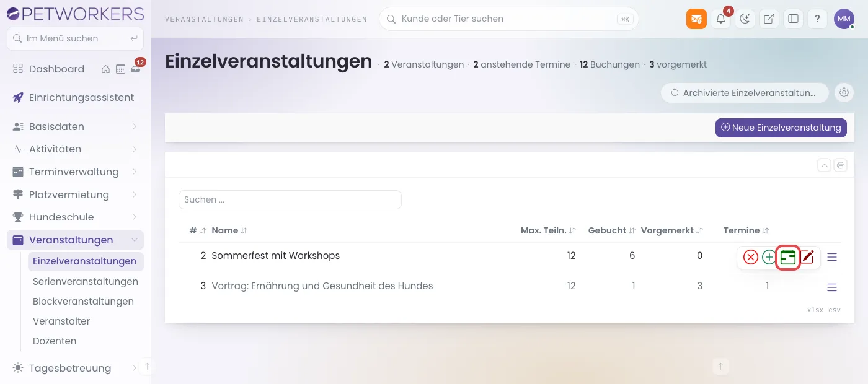The width and height of the screenshot is (868, 384).
Task: Click the red cancel icon for Sommerfest
Action: 751,257
